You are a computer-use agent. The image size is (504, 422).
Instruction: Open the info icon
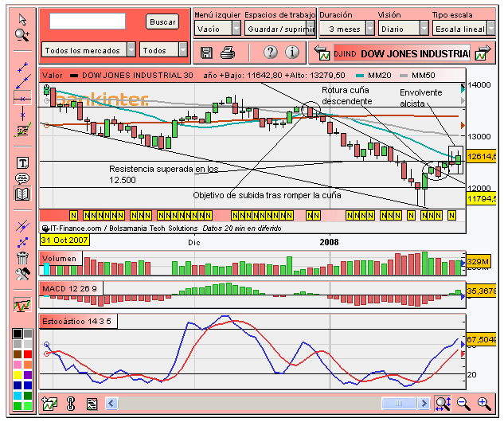coord(292,52)
